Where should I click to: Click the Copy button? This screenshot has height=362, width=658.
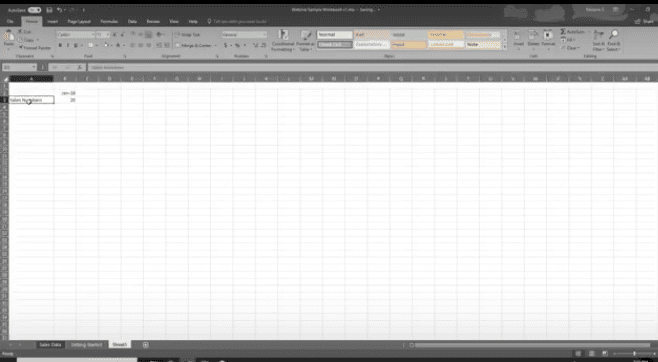(26, 40)
